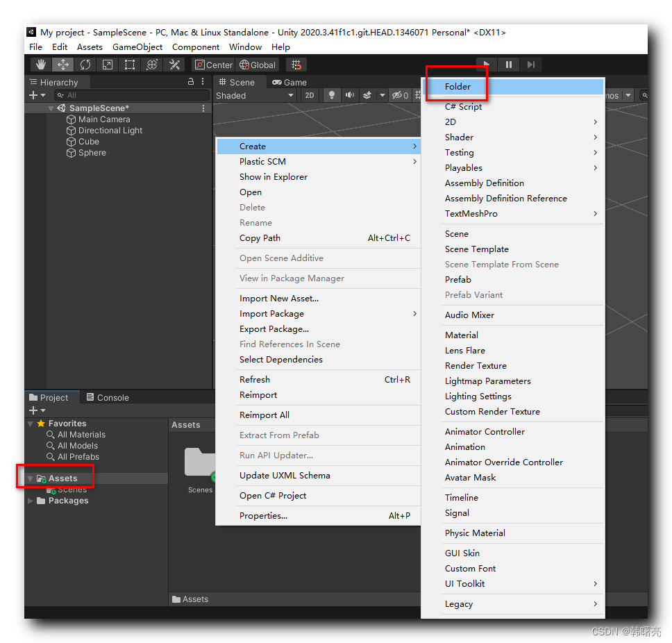Click the Step frame button

tap(531, 65)
